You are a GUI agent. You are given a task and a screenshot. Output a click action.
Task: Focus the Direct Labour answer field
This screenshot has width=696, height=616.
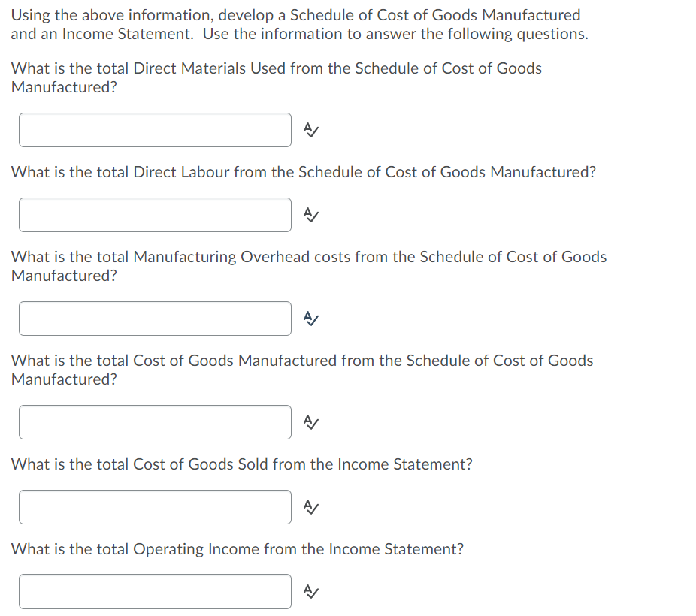click(x=155, y=215)
